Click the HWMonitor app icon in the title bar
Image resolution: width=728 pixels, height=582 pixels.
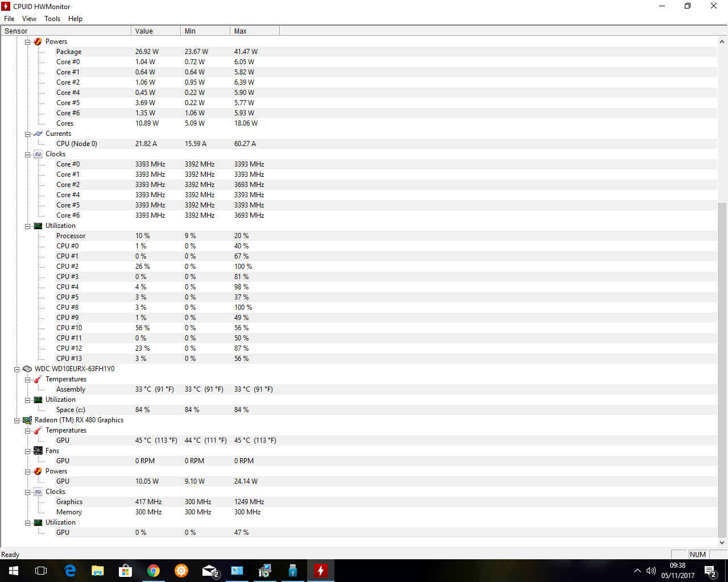coord(6,6)
